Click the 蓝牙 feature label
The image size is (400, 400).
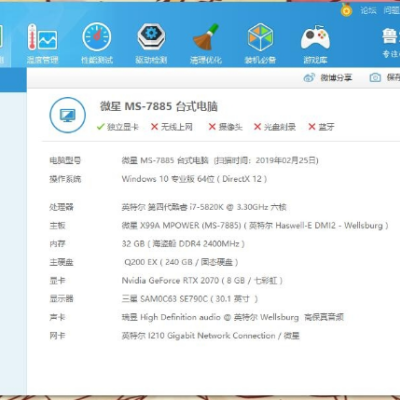(x=326, y=127)
